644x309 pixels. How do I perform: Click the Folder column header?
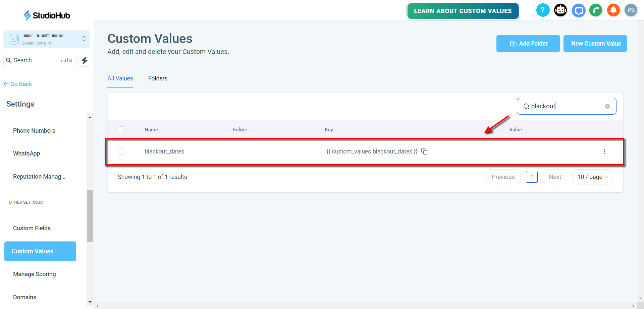(240, 130)
